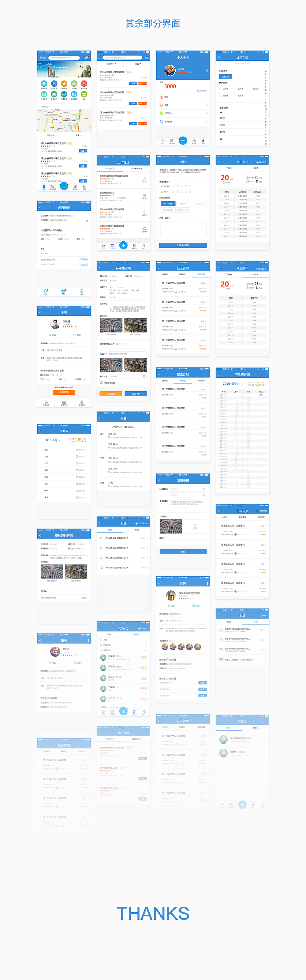Switch to 我发布的招聘 tab in 工作管理
This screenshot has width=306, height=980.
coord(136,168)
